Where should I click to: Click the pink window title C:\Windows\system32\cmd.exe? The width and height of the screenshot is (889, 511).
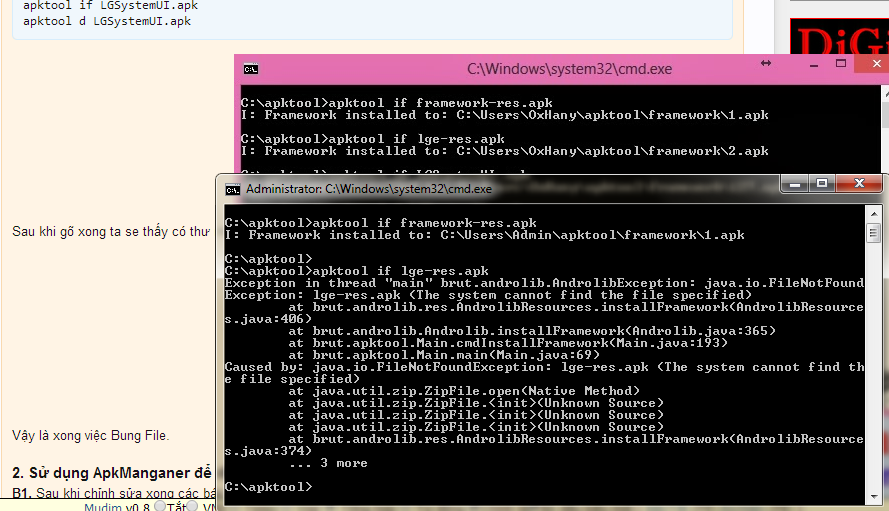pos(569,69)
